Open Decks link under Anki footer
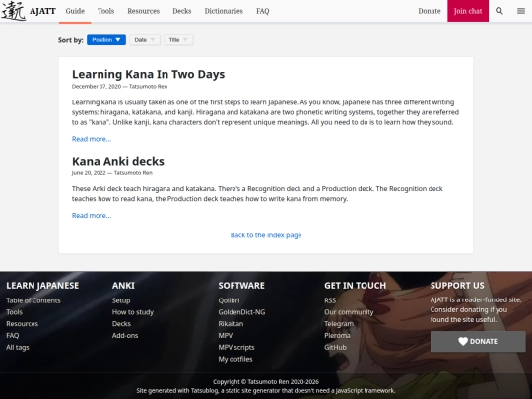Screen dimensions: 532x399 121,324
